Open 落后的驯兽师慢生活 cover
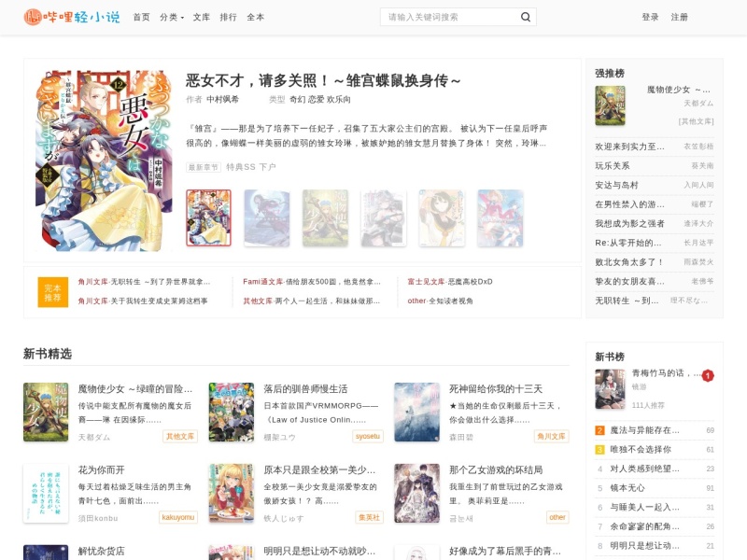 click(232, 412)
